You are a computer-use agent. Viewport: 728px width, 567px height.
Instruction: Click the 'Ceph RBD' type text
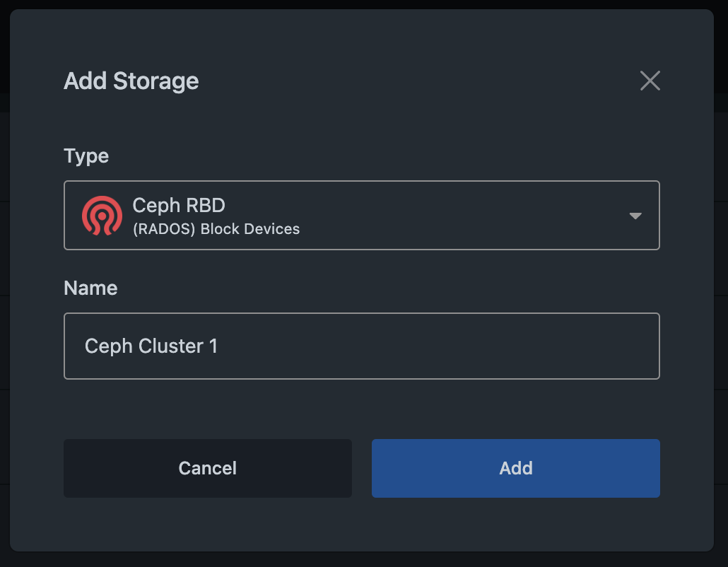point(179,205)
